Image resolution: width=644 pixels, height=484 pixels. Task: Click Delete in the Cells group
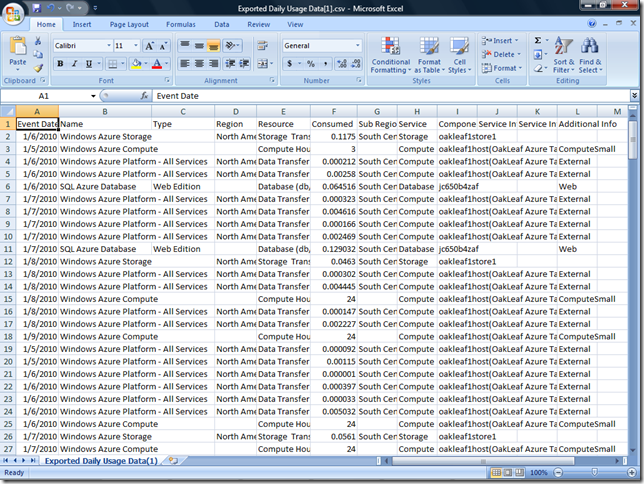(x=501, y=54)
